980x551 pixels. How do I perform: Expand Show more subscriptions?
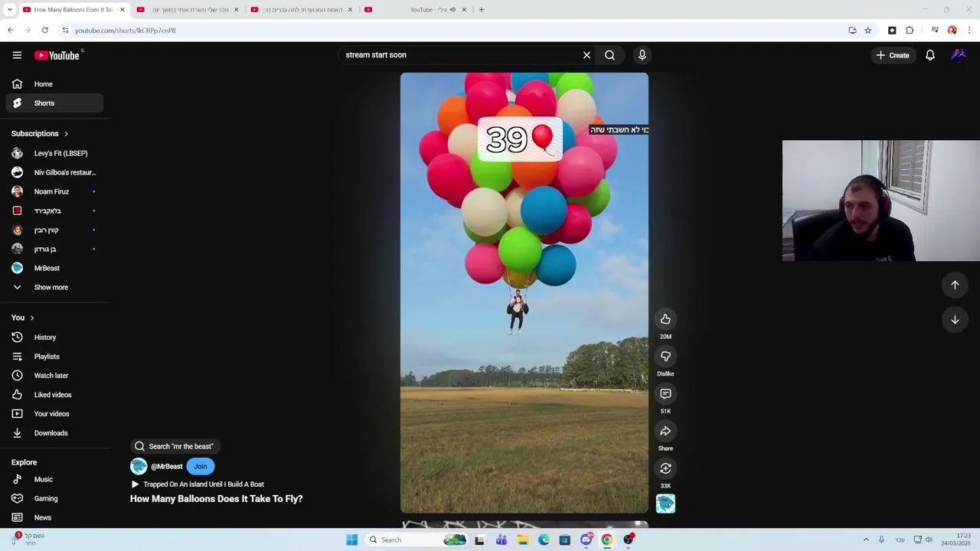point(51,287)
